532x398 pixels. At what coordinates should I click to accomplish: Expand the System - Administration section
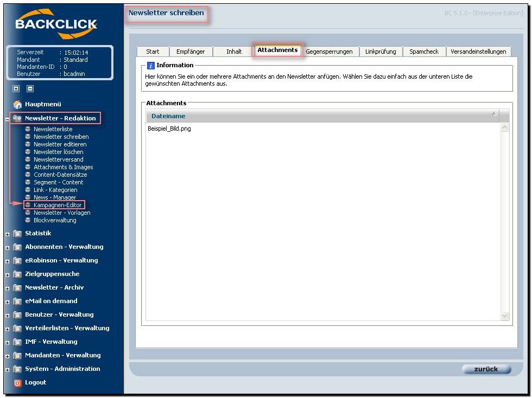coord(8,370)
